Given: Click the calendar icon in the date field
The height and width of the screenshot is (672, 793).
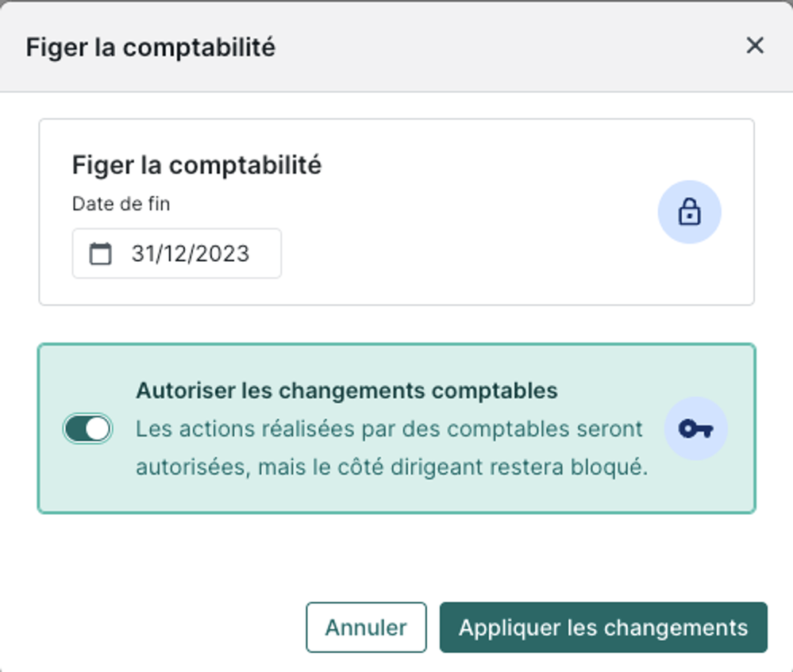Looking at the screenshot, I should click(100, 254).
